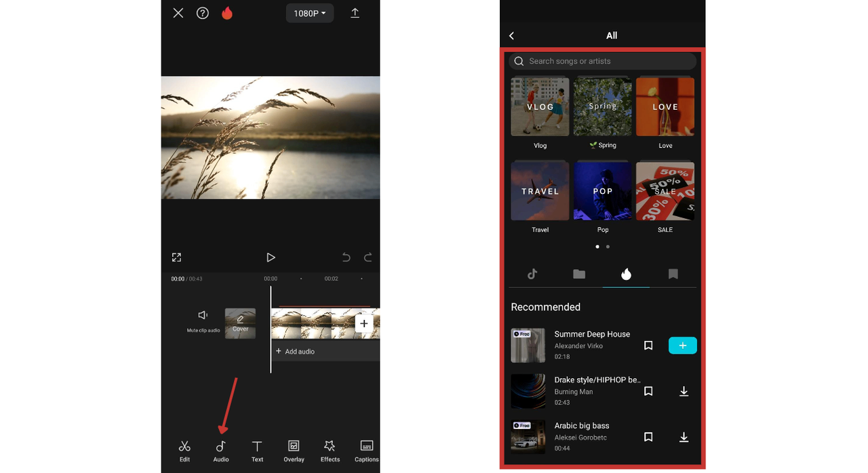The width and height of the screenshot is (868, 473).
Task: Add a clip with the plus button
Action: [x=363, y=323]
